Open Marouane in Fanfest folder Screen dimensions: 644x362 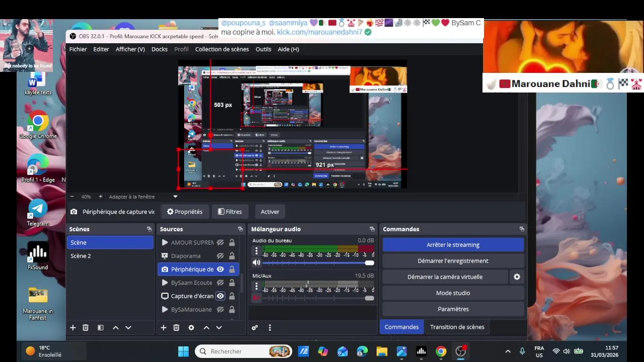pyautogui.click(x=38, y=304)
